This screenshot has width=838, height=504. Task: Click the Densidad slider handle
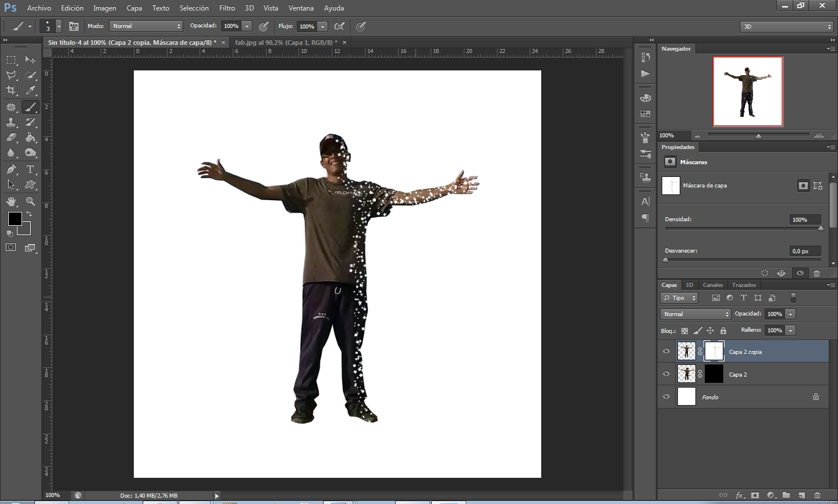pyautogui.click(x=821, y=228)
